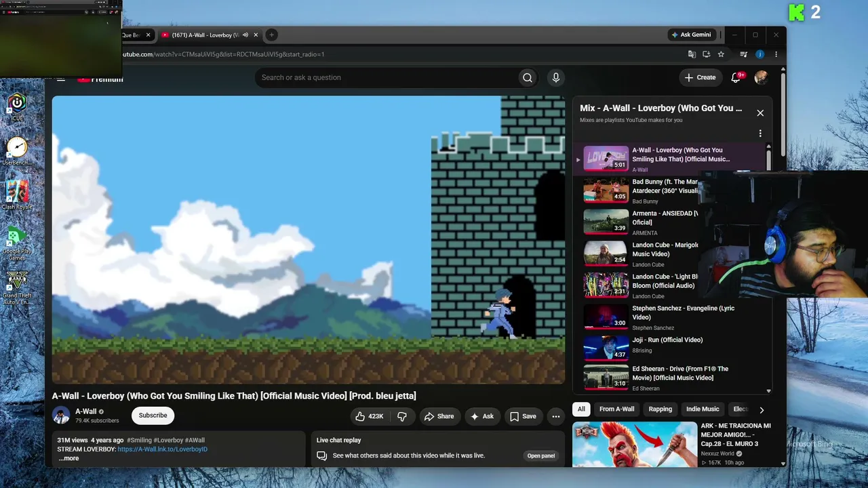Image resolution: width=868 pixels, height=488 pixels.
Task: Open more actions menu under the video
Action: pos(556,417)
